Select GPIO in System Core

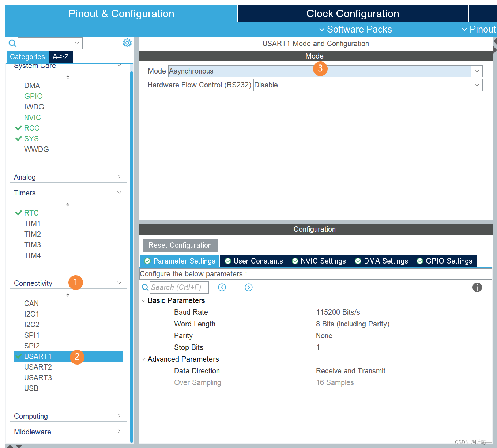pyautogui.click(x=33, y=96)
